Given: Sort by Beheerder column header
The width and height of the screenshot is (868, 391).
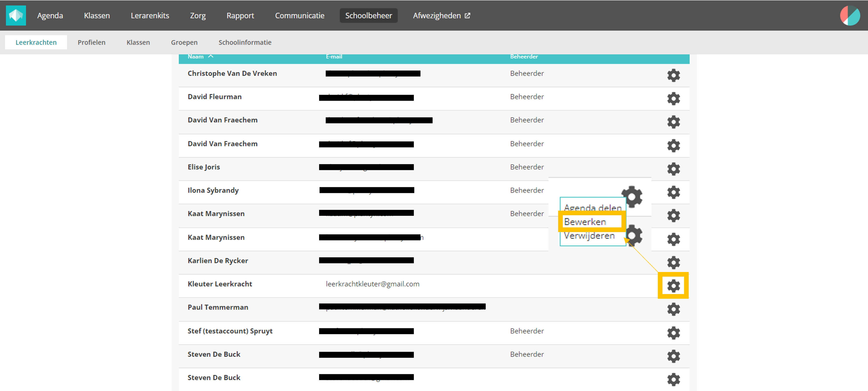Looking at the screenshot, I should 524,57.
